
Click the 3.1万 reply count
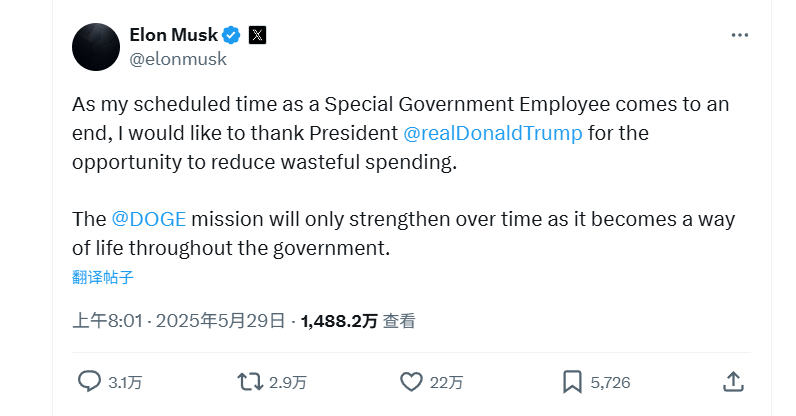click(125, 382)
